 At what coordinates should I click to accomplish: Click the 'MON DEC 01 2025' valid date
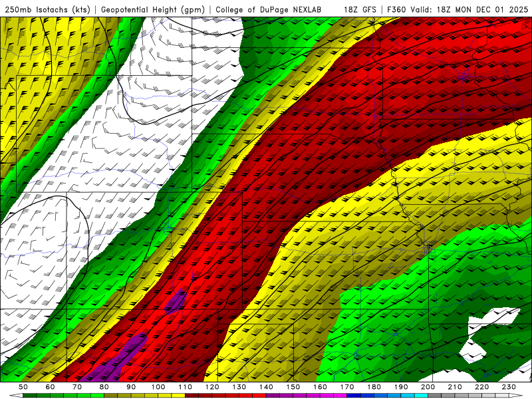tap(491, 10)
